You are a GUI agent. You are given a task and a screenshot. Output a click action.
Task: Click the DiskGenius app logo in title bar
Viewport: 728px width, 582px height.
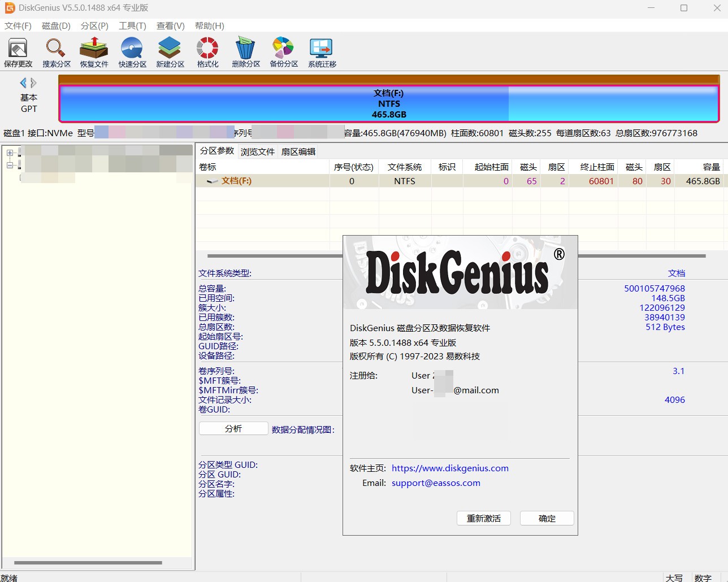pyautogui.click(x=9, y=8)
